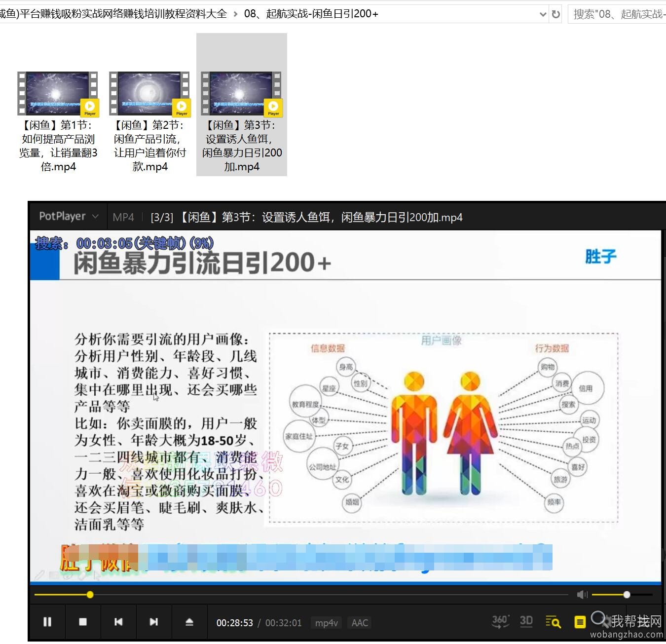The image size is (666, 644).
Task: Jump to the previous track
Action: (x=118, y=622)
